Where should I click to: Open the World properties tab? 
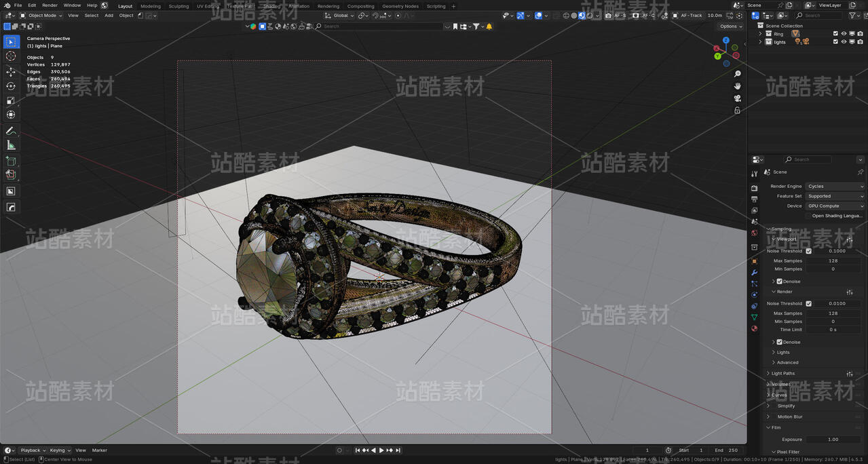pos(754,233)
